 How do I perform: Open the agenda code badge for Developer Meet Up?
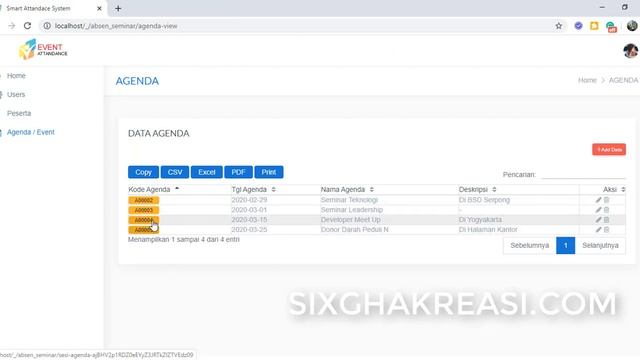[144, 220]
